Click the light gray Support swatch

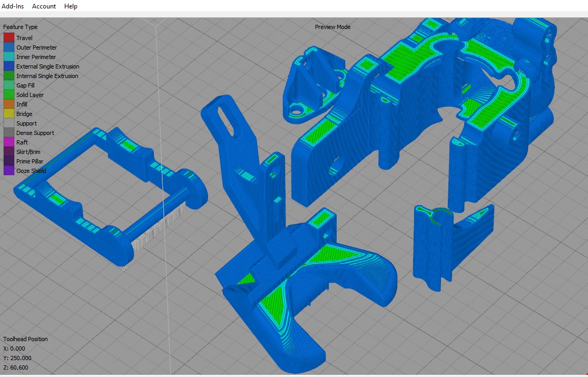[x=9, y=123]
